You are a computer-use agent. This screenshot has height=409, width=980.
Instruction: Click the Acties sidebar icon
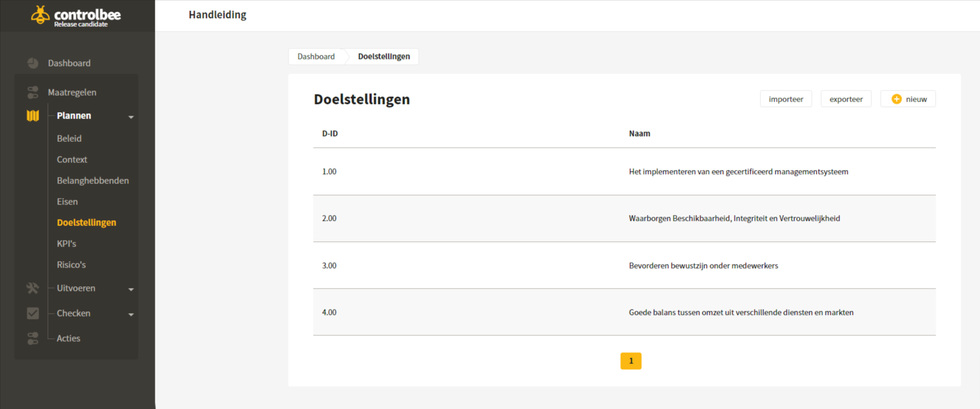(33, 338)
